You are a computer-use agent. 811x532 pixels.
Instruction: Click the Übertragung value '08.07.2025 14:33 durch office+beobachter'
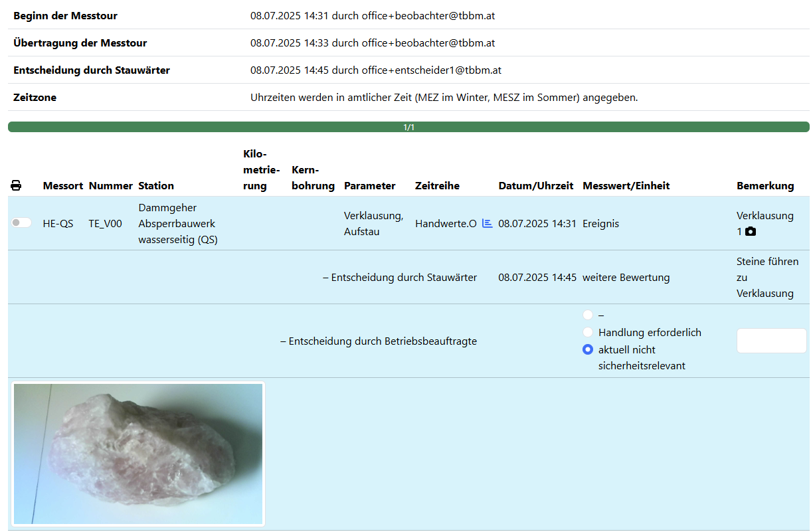tap(373, 43)
